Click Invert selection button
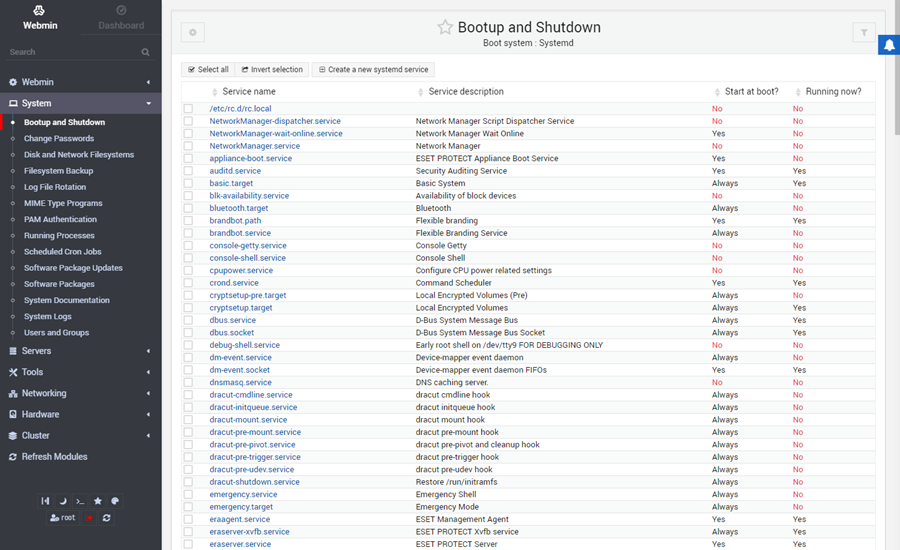900x550 pixels. click(272, 69)
